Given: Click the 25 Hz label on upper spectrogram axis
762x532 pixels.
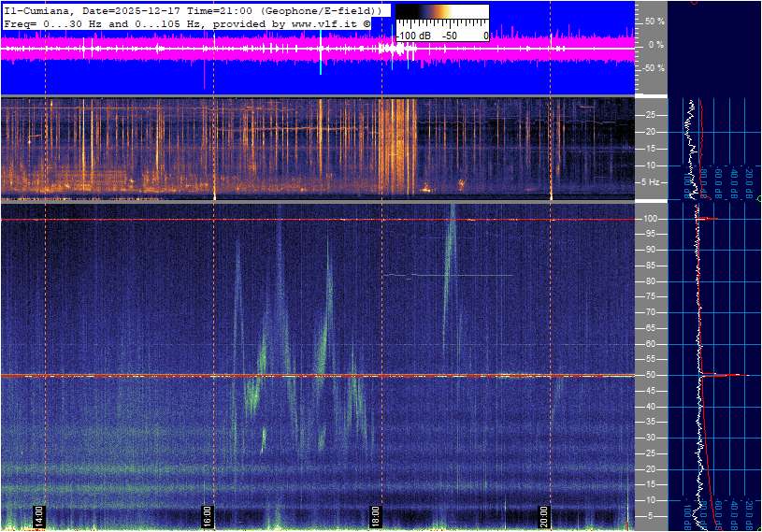Looking at the screenshot, I should pyautogui.click(x=650, y=115).
